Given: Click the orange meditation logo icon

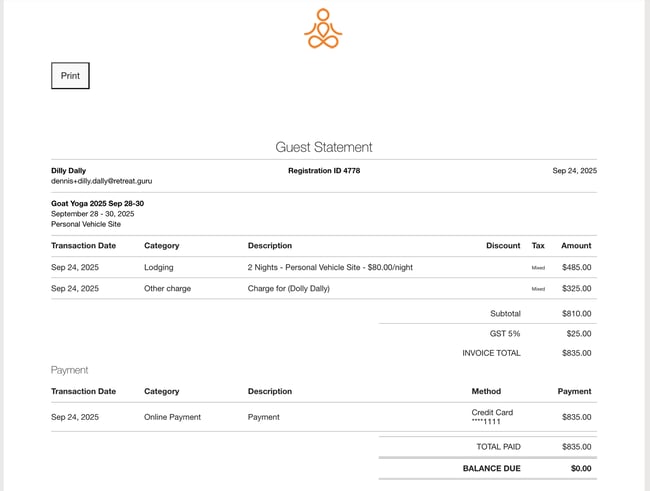Looking at the screenshot, I should click(x=323, y=29).
